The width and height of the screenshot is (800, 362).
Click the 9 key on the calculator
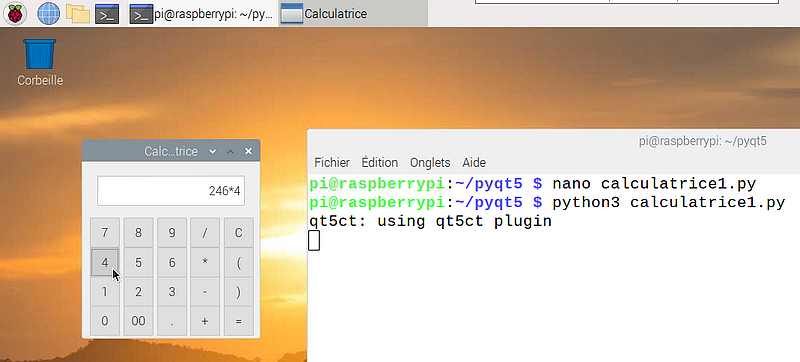pyautogui.click(x=172, y=233)
